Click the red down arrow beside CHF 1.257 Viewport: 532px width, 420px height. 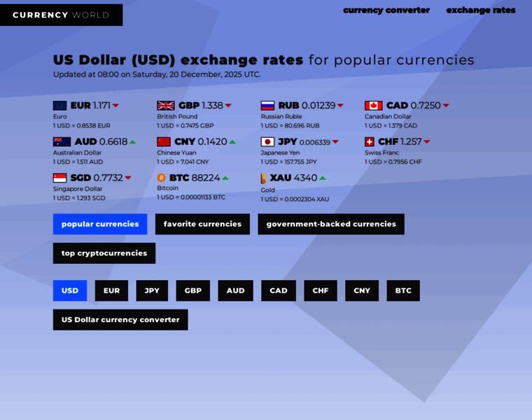click(427, 142)
